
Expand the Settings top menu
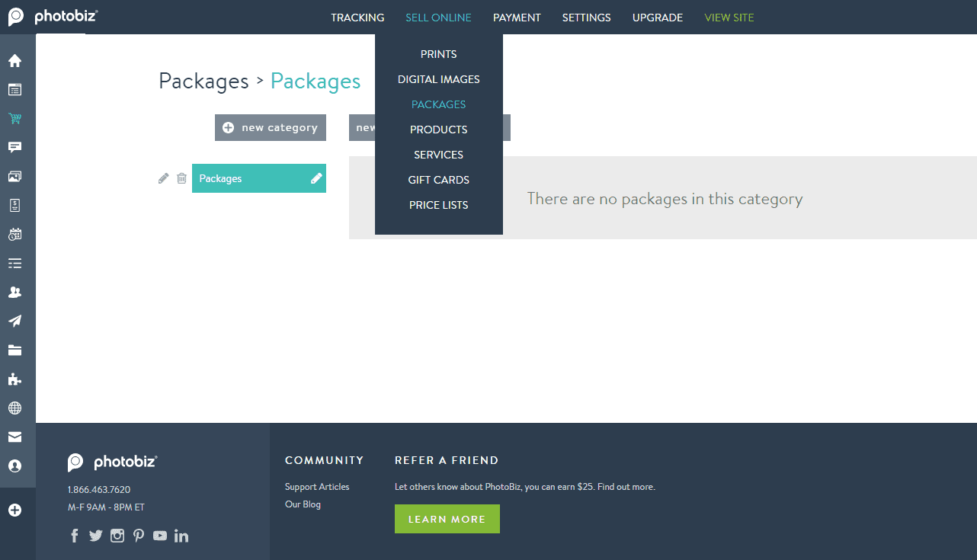[586, 18]
